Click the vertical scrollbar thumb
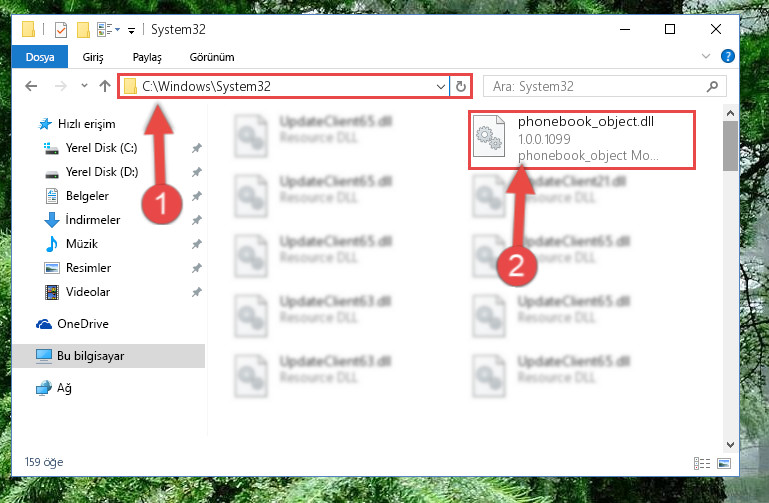This screenshot has height=503, width=769. tap(730, 146)
